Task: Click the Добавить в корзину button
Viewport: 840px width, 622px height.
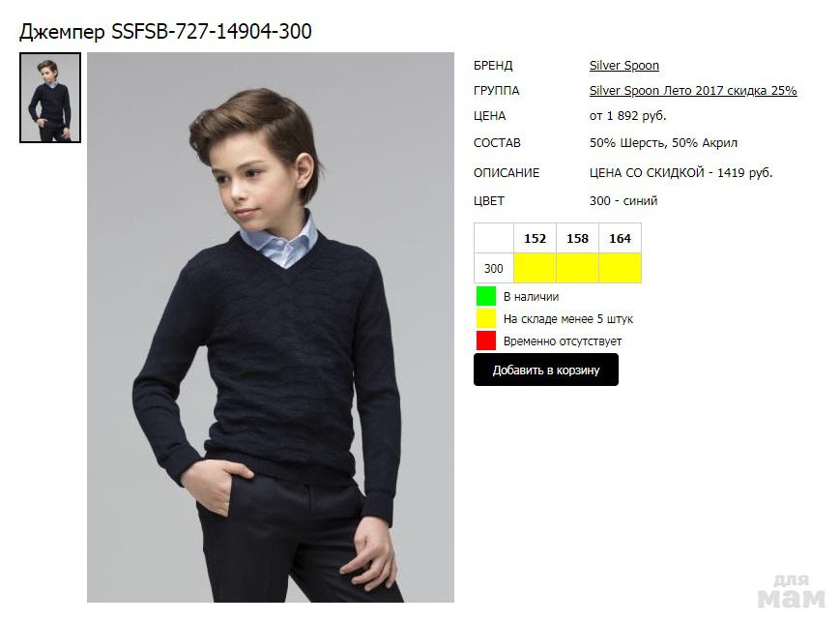Action: [546, 370]
